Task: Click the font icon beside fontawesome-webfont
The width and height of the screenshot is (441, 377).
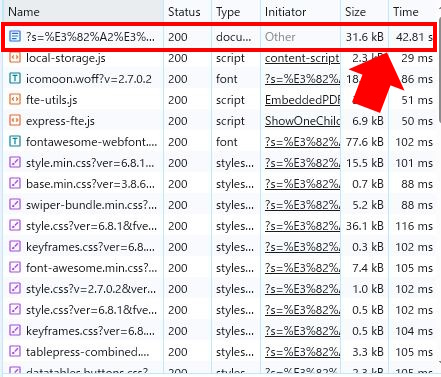Action: (x=15, y=141)
